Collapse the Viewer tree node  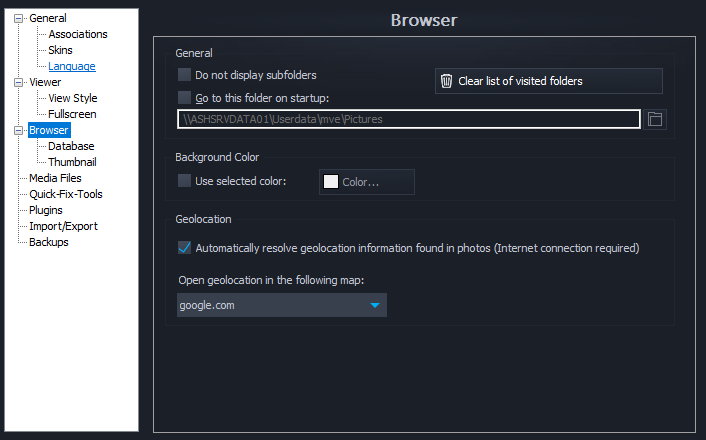(x=18, y=82)
